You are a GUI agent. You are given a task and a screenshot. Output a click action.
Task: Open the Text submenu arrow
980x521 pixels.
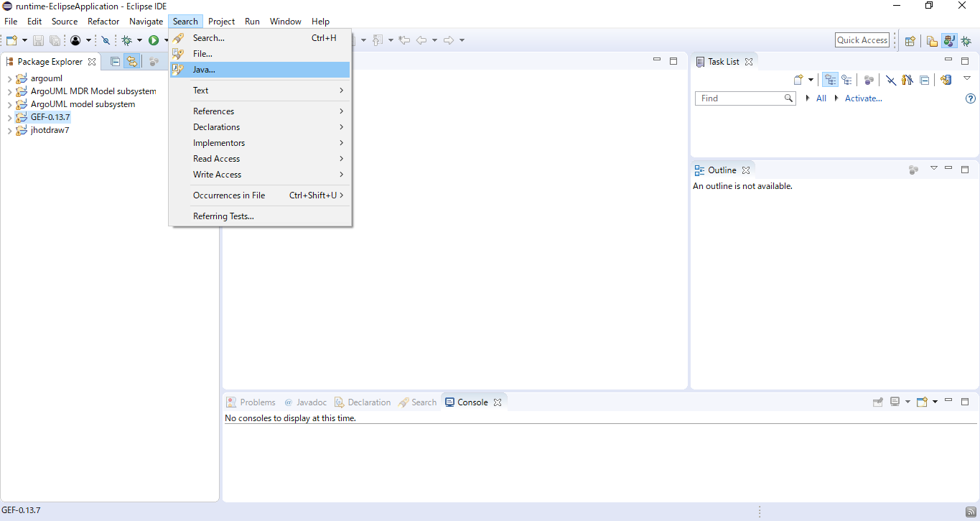click(x=342, y=91)
